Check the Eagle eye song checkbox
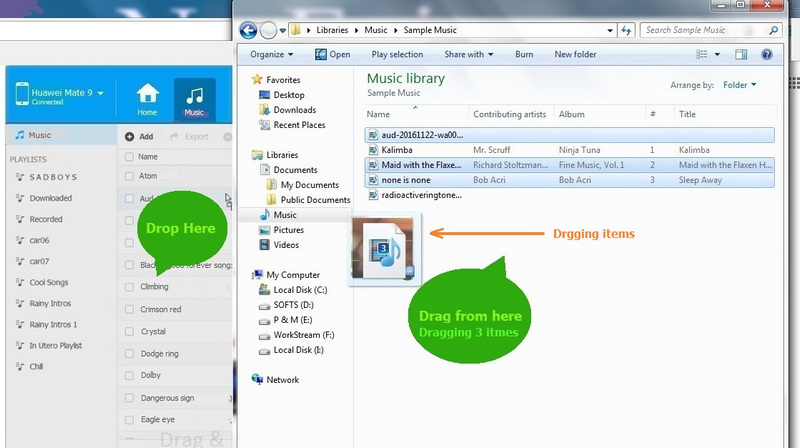Image resolution: width=800 pixels, height=448 pixels. [129, 420]
